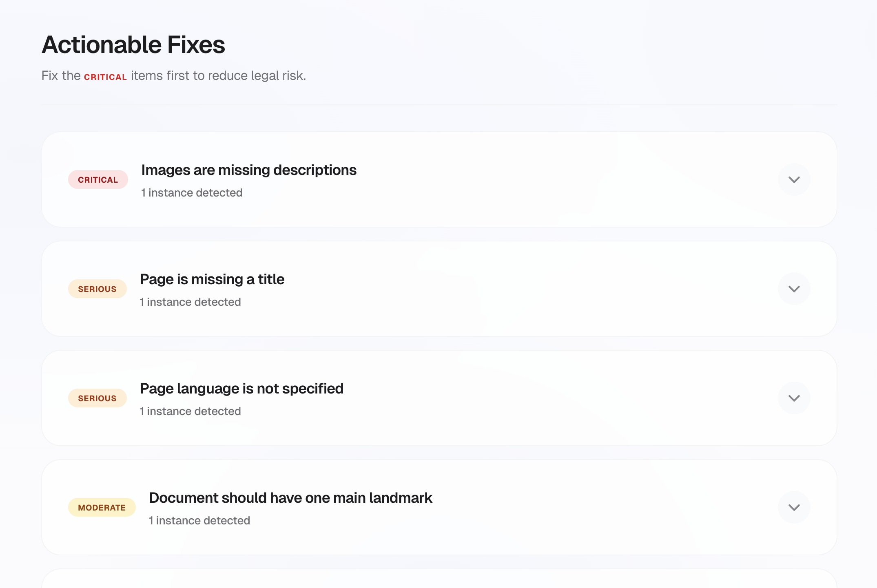The image size is (877, 588).
Task: Click the Actionable Fixes heading
Action: point(133,44)
